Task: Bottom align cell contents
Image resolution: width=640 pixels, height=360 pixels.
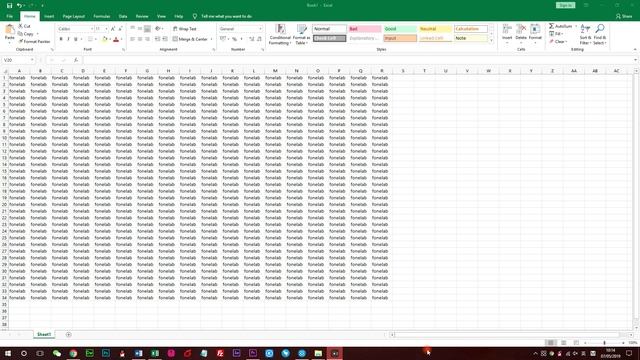Action: click(147, 29)
